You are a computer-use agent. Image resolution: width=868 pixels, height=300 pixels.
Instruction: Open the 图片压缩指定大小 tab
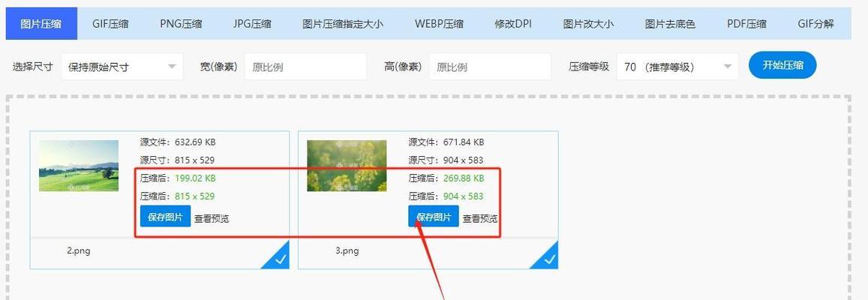click(343, 24)
